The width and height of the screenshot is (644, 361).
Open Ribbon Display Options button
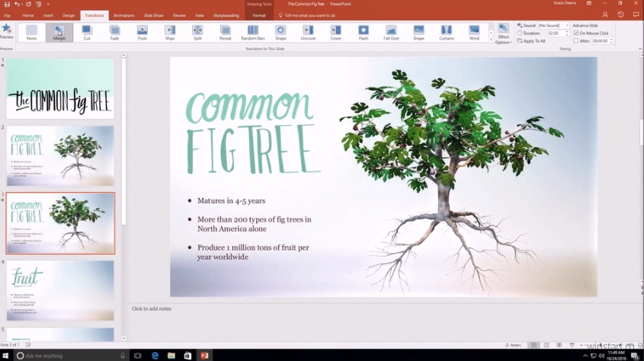coord(589,3)
